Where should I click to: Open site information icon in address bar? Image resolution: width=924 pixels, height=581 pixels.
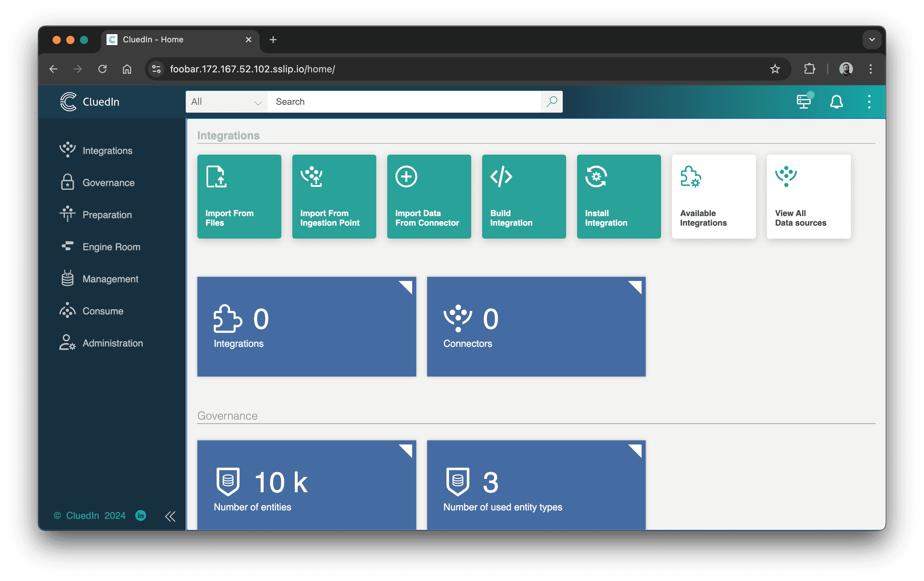tap(156, 69)
